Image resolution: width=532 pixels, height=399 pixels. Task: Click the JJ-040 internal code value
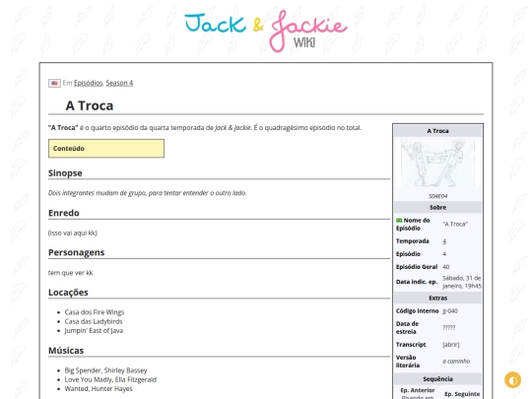coord(450,311)
